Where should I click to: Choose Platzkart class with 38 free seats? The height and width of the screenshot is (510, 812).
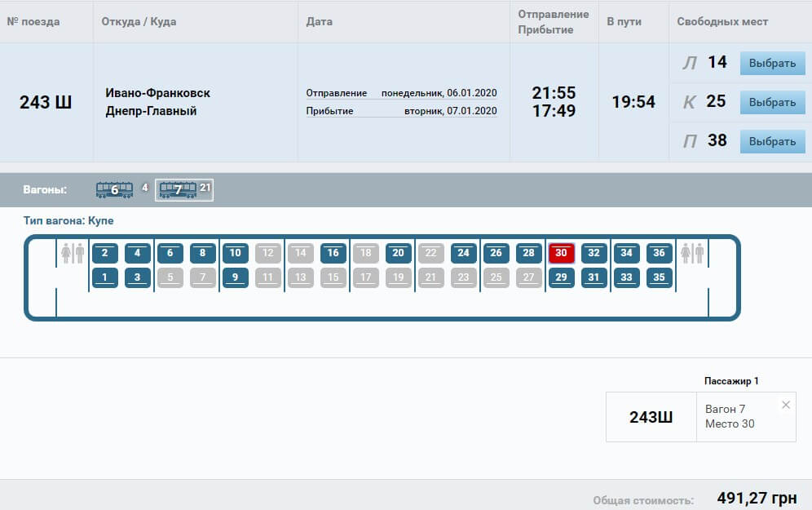tap(771, 141)
